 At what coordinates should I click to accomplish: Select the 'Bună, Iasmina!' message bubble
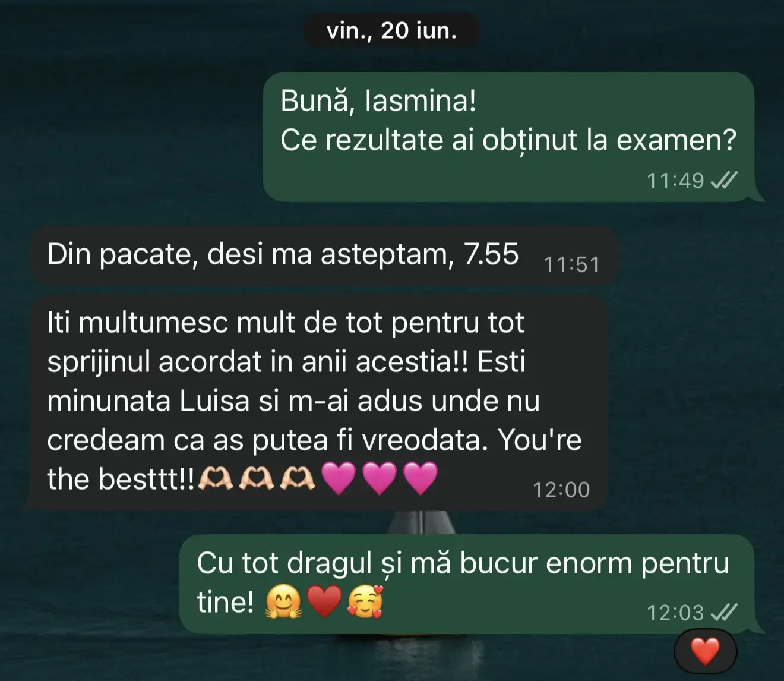tap(509, 137)
